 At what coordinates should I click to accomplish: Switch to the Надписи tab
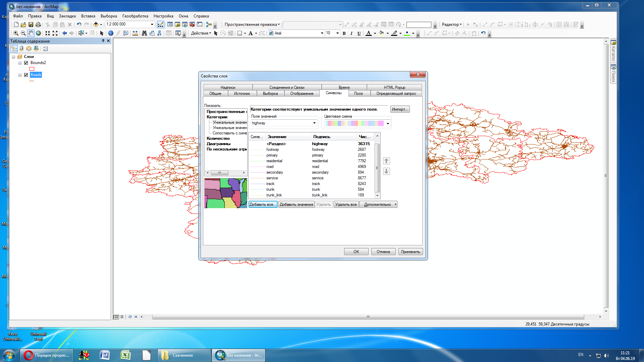228,87
